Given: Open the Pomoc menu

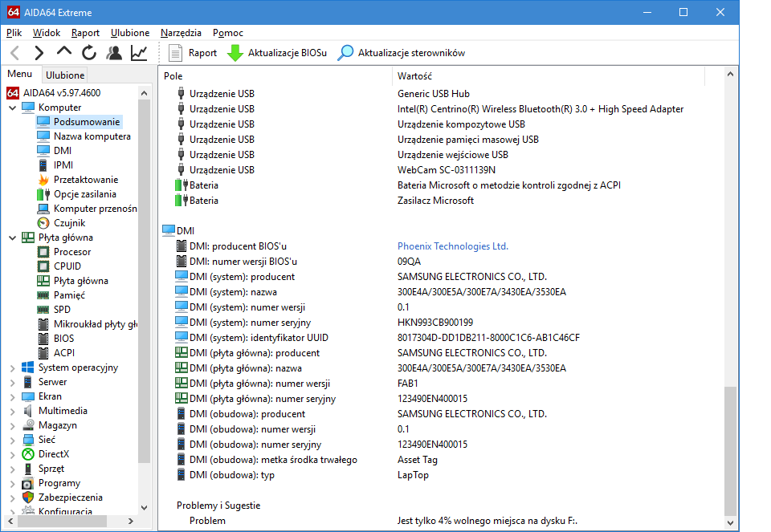Looking at the screenshot, I should 227,33.
